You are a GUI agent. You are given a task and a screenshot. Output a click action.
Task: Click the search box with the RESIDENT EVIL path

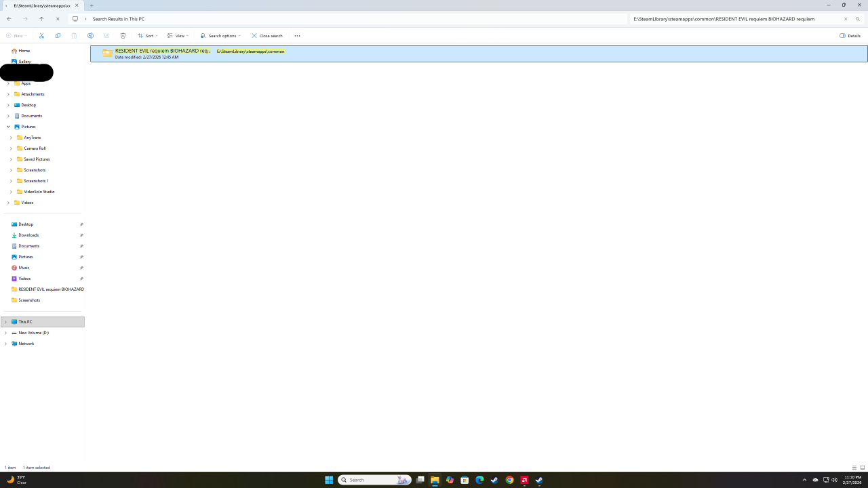tap(732, 19)
